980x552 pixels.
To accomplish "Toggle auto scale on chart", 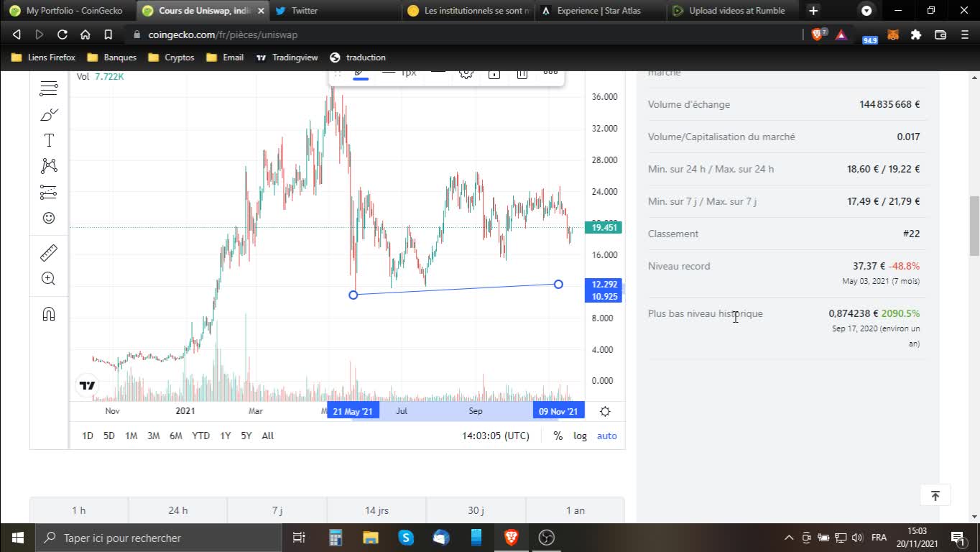I will tap(607, 436).
